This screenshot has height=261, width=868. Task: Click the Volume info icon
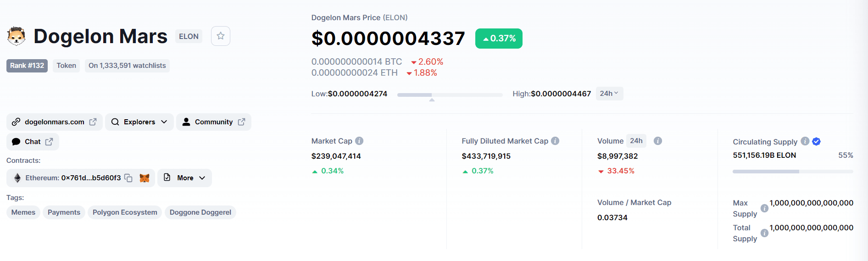pyautogui.click(x=658, y=141)
